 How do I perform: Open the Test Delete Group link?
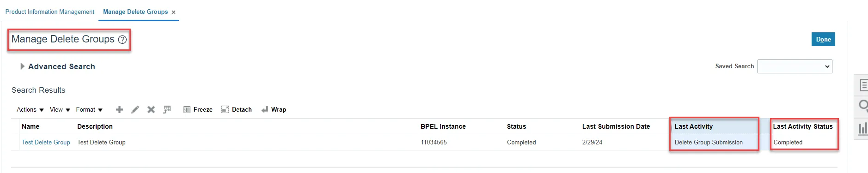(46, 142)
